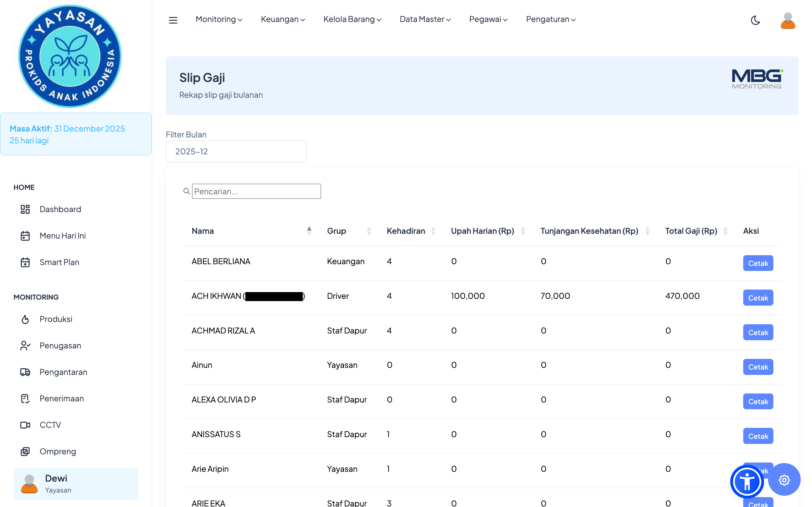
Task: Open user profile avatar in header
Action: (x=787, y=20)
